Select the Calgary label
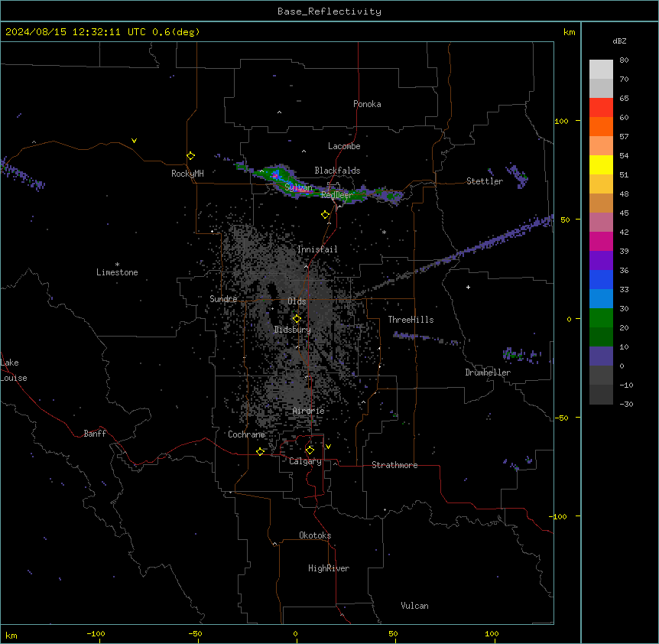Viewport: 659px width, 644px height. [x=305, y=461]
